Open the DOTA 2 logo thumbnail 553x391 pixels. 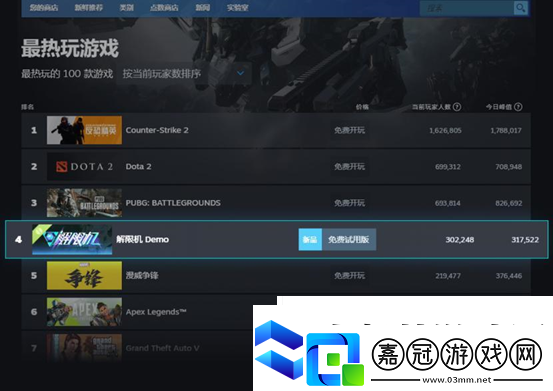(x=84, y=166)
